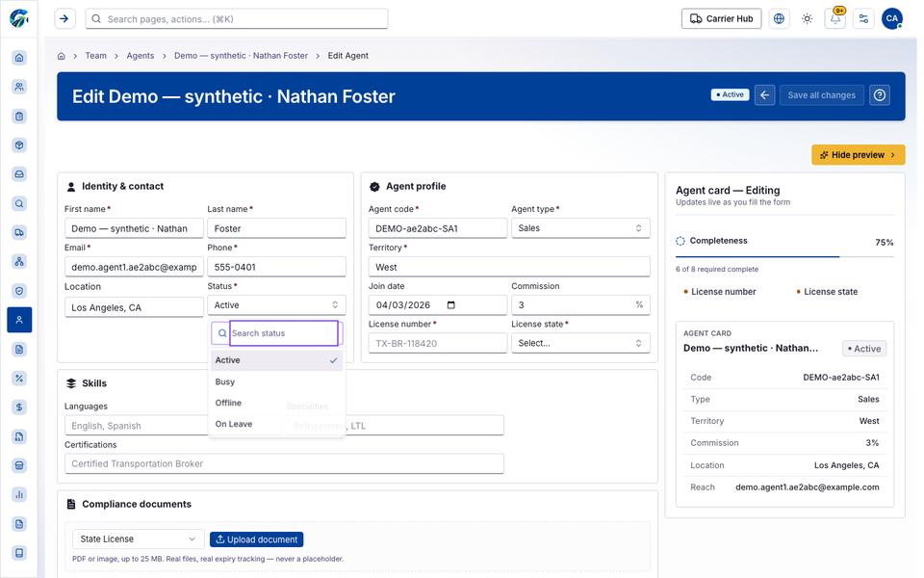Click the Upload document button
The image size is (924, 578).
[x=256, y=539]
